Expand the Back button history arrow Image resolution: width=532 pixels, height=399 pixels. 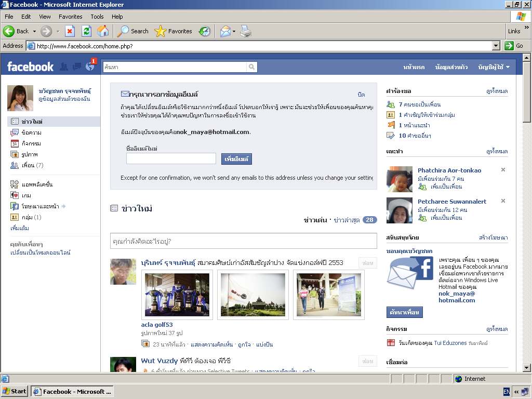pyautogui.click(x=35, y=31)
